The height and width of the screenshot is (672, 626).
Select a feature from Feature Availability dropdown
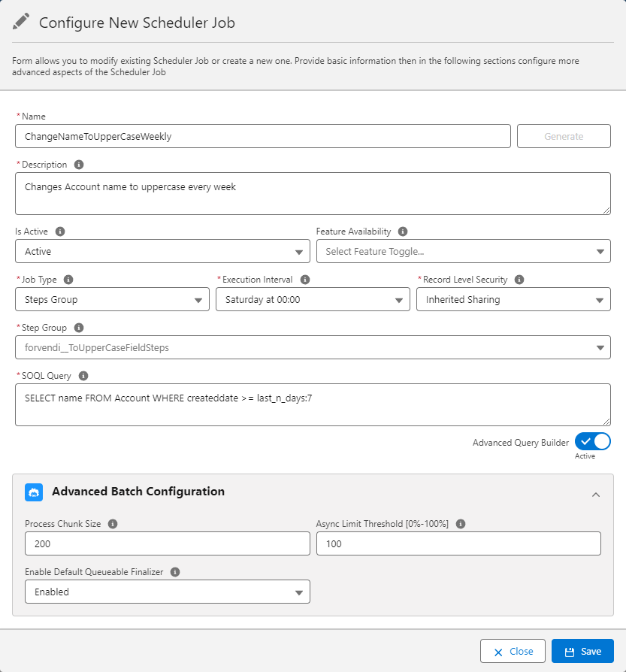pos(464,251)
